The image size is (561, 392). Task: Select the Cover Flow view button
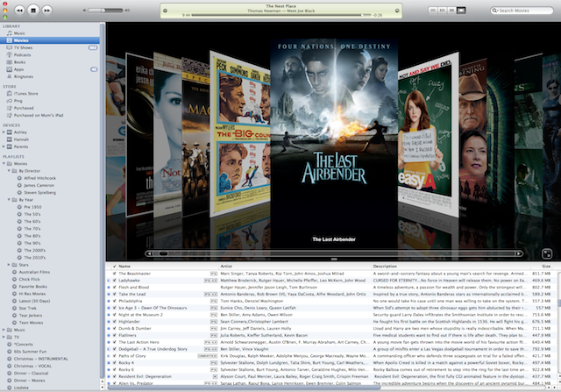pos(462,11)
